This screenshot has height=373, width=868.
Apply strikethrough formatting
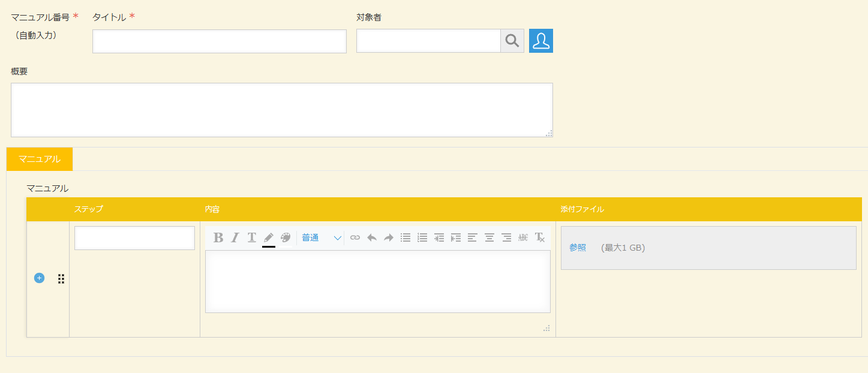point(523,237)
